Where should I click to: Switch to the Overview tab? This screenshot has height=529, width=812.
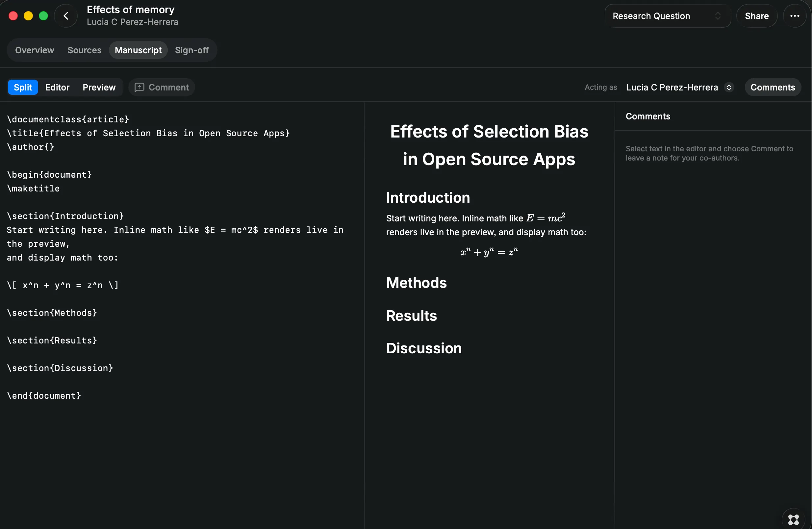(35, 50)
